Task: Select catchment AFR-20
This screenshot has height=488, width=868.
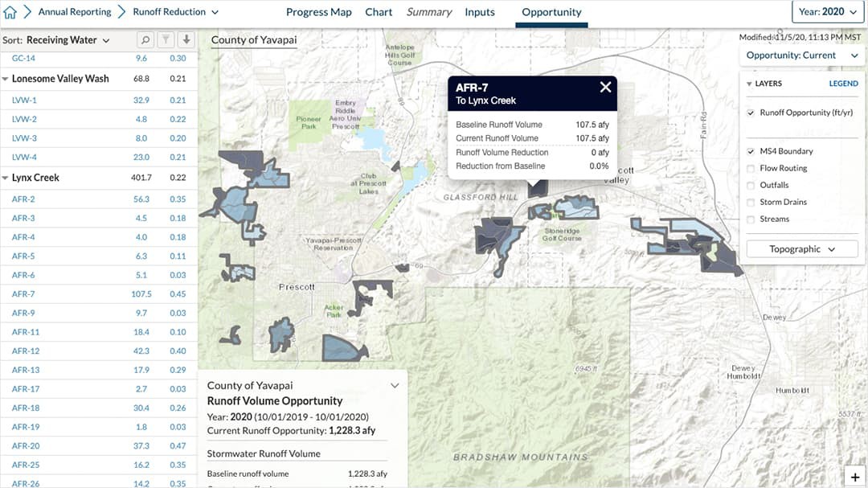Action: 99,446
